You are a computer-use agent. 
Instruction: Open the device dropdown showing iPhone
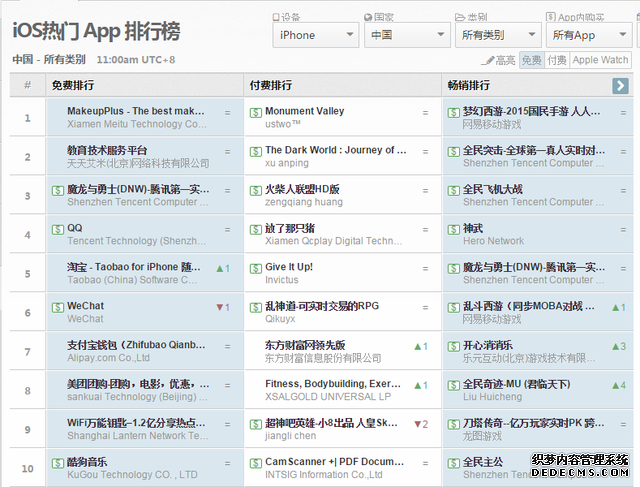pos(316,35)
